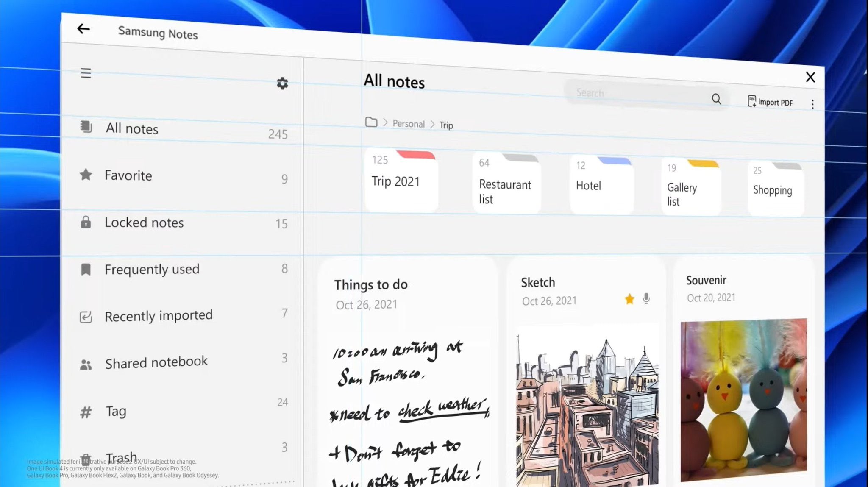
Task: Open the Trip 2021 folder
Action: pyautogui.click(x=401, y=180)
